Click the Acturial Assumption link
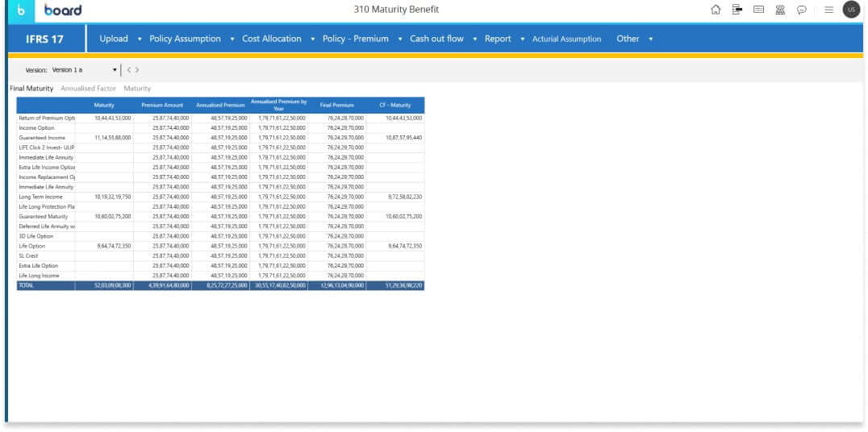 point(566,39)
